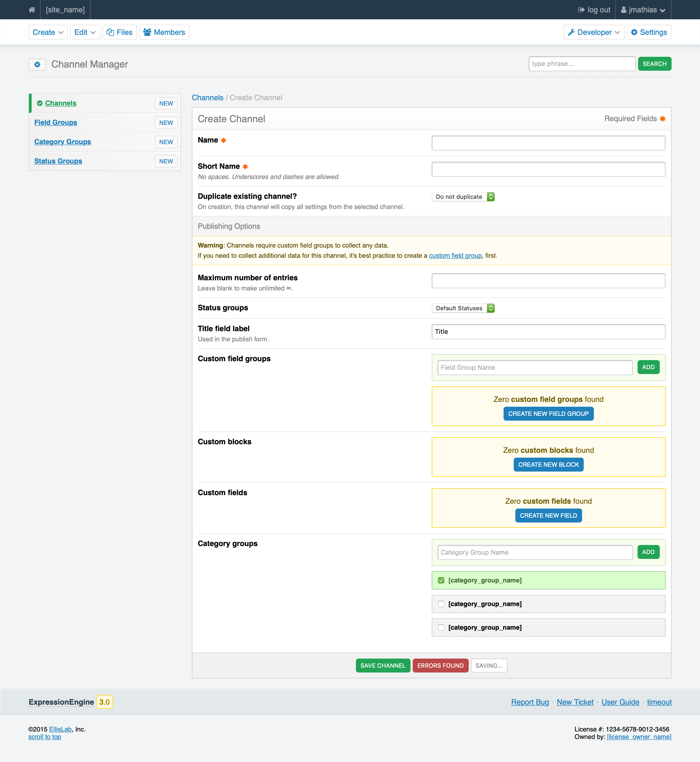Click the SAVE CHANNEL button
Image resolution: width=700 pixels, height=762 pixels.
(383, 666)
